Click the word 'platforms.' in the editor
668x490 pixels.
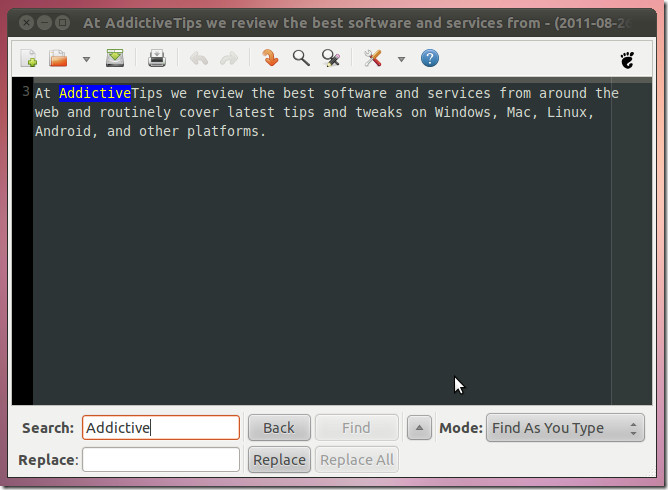click(227, 131)
